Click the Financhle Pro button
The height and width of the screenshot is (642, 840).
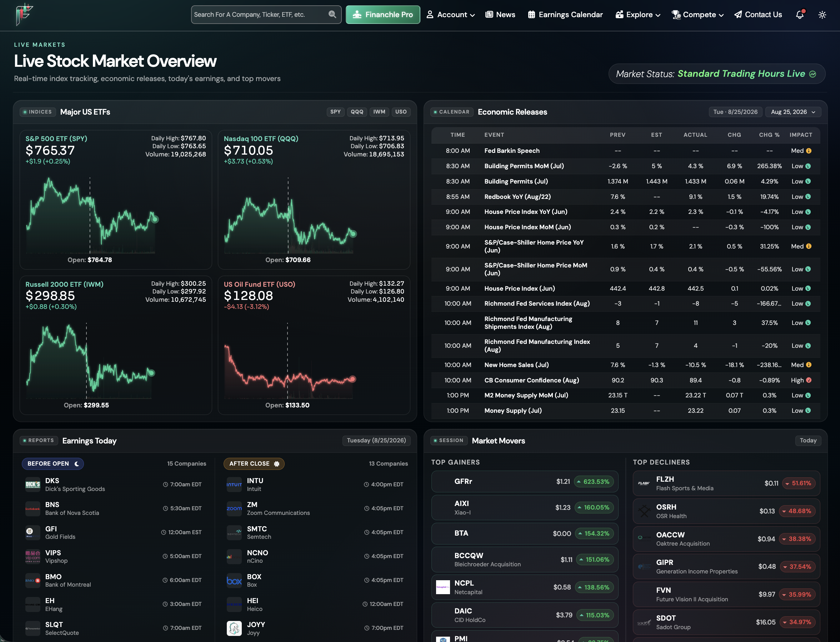click(x=383, y=15)
